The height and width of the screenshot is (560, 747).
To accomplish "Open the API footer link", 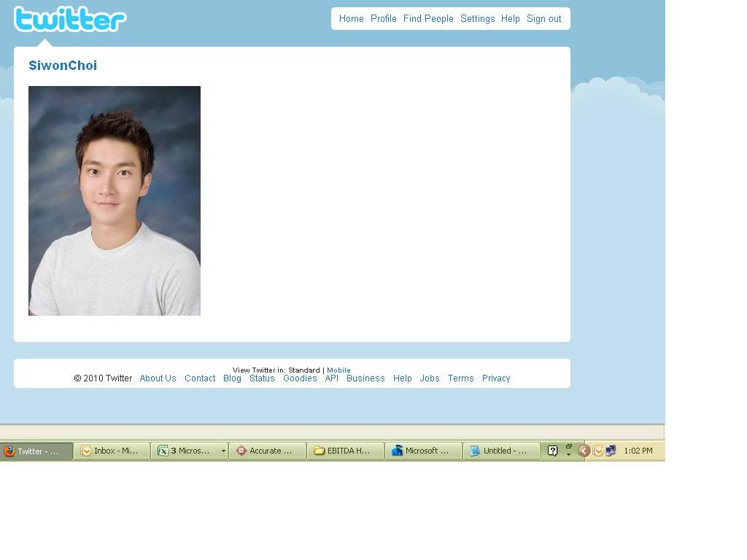I will [x=332, y=378].
